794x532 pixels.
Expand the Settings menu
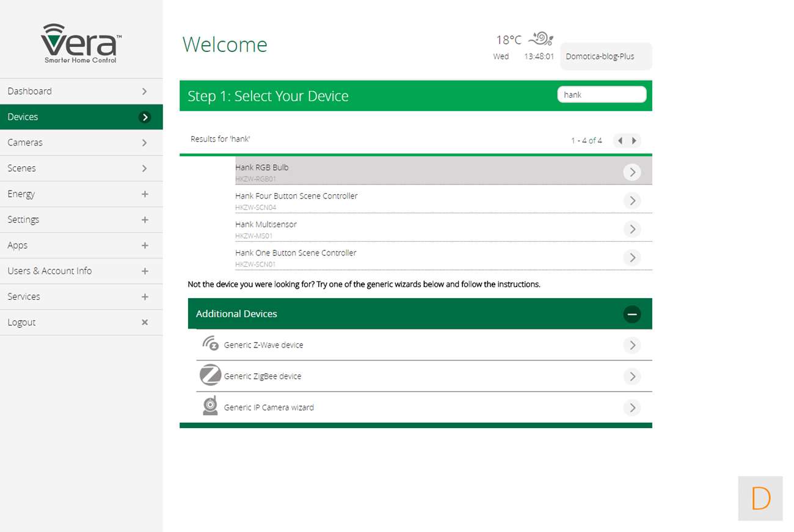tap(145, 219)
